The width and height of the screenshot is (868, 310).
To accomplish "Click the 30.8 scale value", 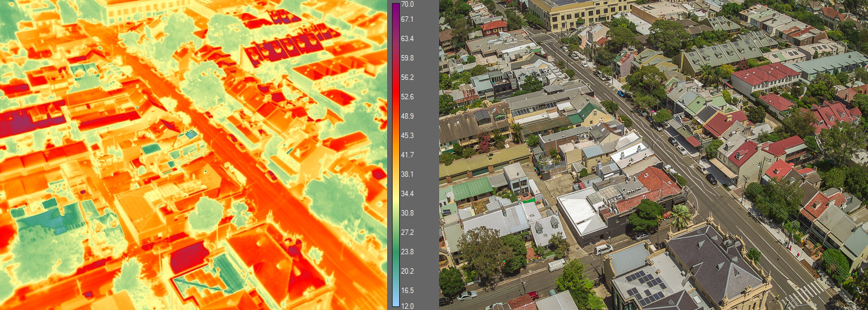I will point(407,213).
